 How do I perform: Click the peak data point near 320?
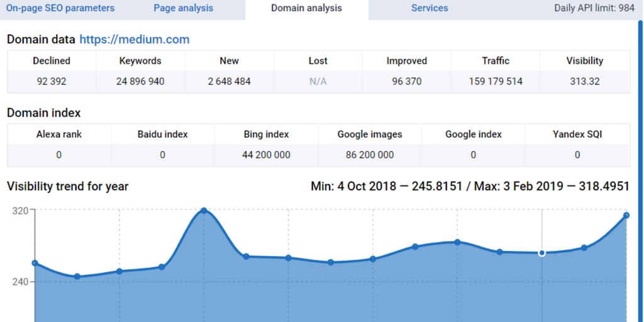pyautogui.click(x=203, y=211)
